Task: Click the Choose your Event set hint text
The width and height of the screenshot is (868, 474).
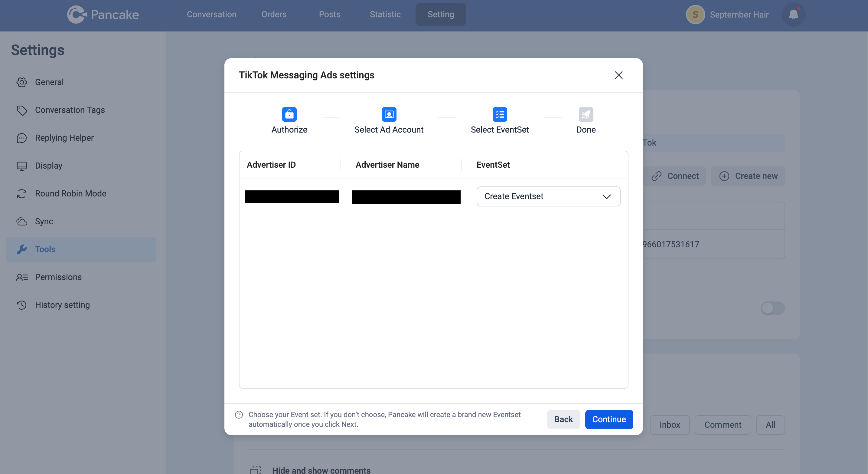Action: coord(384,420)
